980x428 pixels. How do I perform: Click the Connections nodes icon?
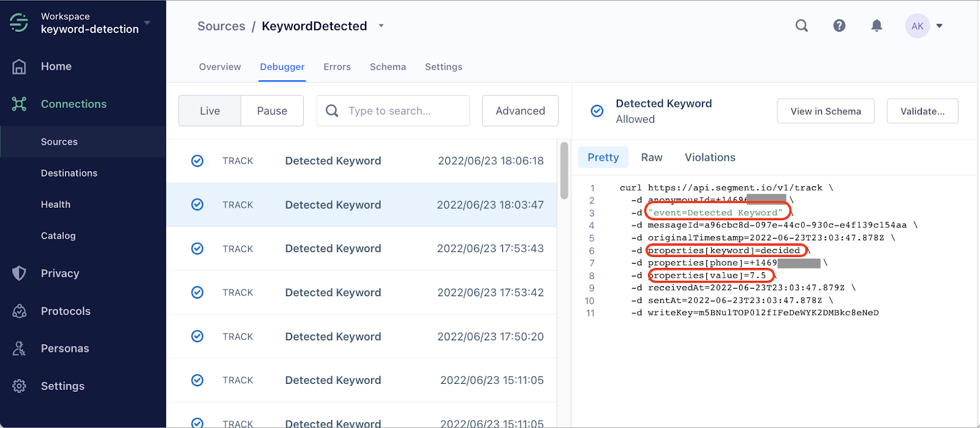[19, 104]
